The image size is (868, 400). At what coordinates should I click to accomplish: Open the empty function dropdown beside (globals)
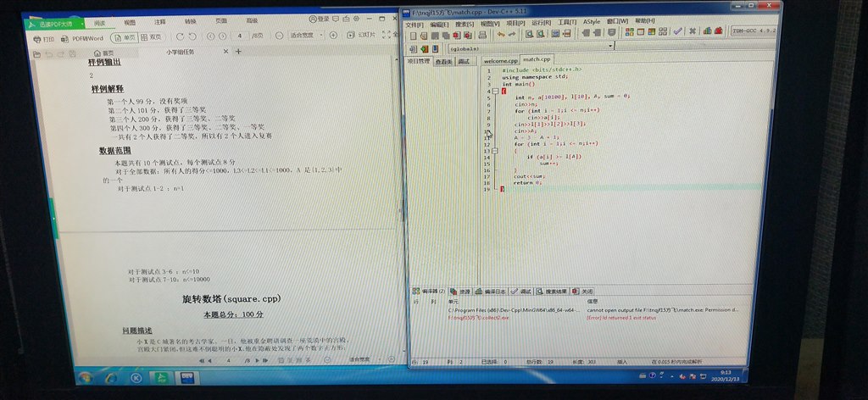pyautogui.click(x=695, y=47)
